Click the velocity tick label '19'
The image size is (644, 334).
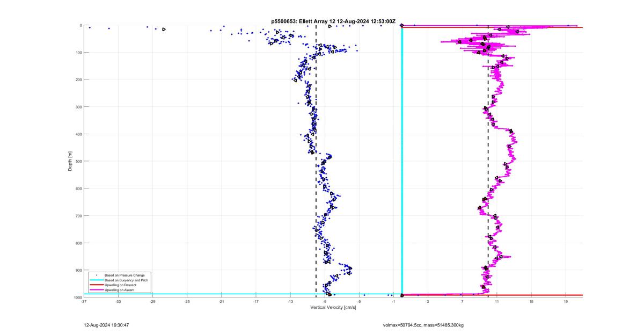(566, 302)
